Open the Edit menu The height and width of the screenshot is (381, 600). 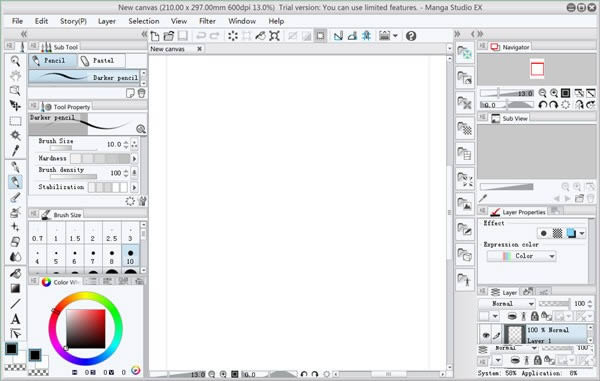coord(41,21)
